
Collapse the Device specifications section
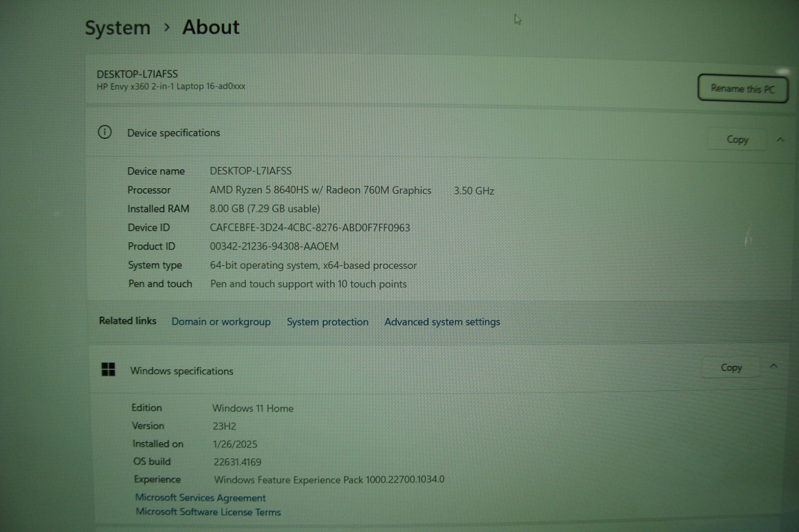(x=780, y=140)
